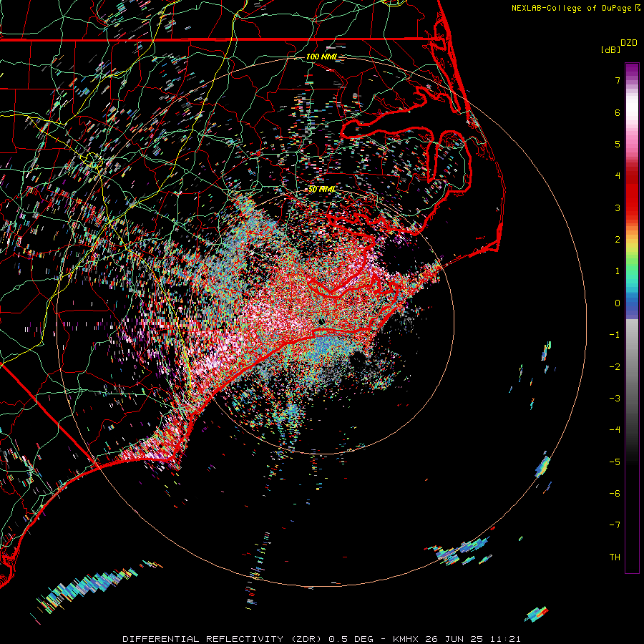Image resolution: width=644 pixels, height=644 pixels.
Task: Click the TH threshold label on scale
Action: click(615, 557)
